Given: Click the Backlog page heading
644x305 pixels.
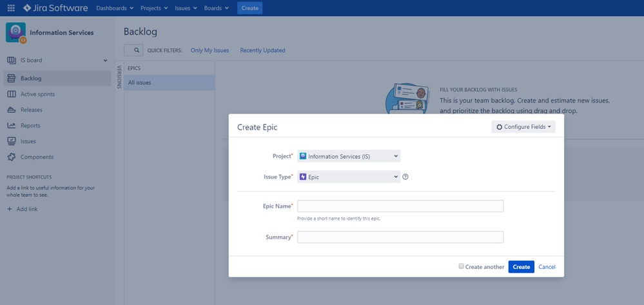Looking at the screenshot, I should 141,32.
